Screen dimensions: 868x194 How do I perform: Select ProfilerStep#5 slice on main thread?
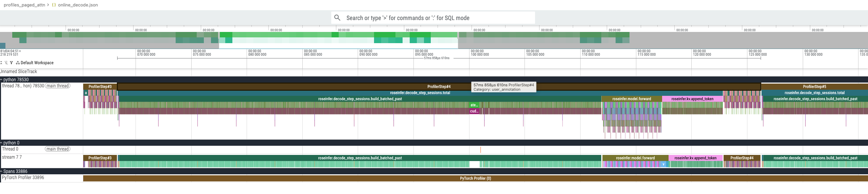click(814, 87)
